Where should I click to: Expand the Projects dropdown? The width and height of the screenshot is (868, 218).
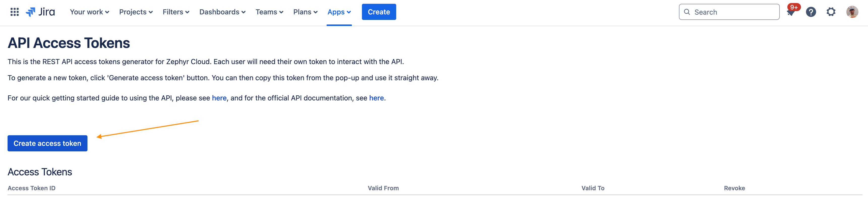136,12
